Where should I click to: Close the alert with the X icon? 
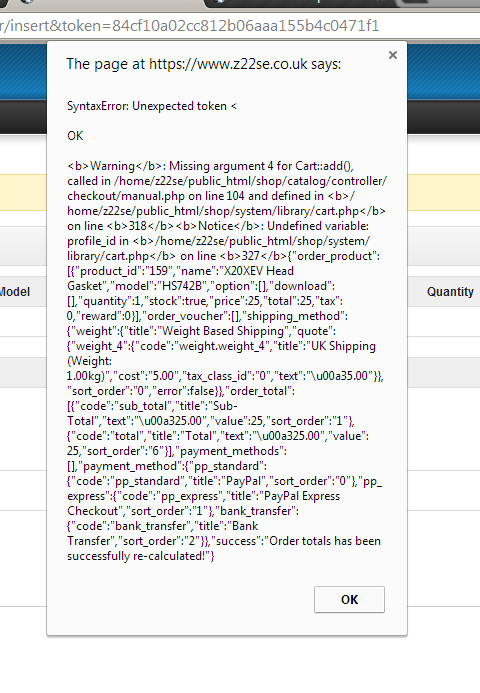pos(392,55)
